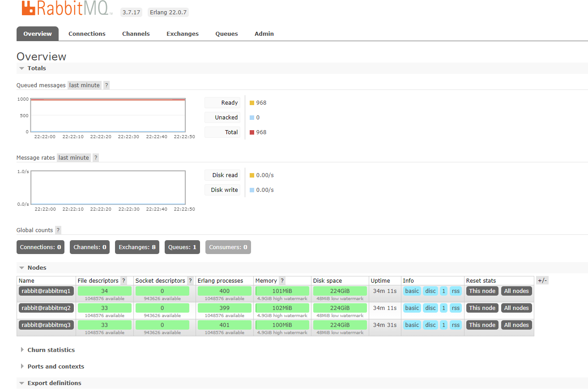
Task: Click the Consumers: 0 count
Action: pyautogui.click(x=228, y=247)
